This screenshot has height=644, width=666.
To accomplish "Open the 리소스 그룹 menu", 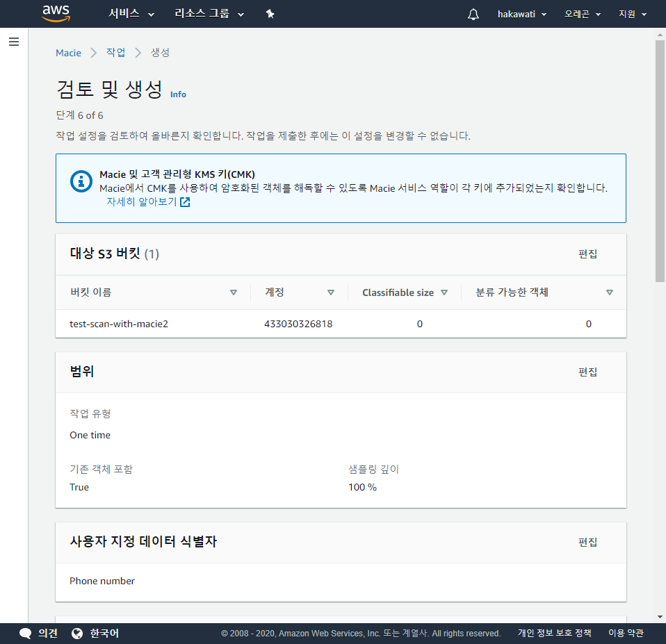I will pos(209,14).
